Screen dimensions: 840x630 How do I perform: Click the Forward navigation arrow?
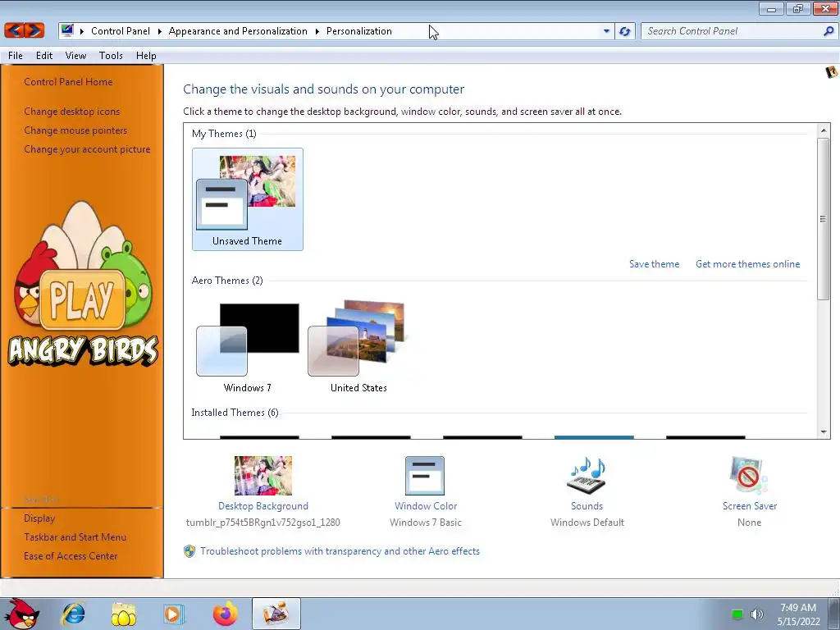tap(34, 30)
